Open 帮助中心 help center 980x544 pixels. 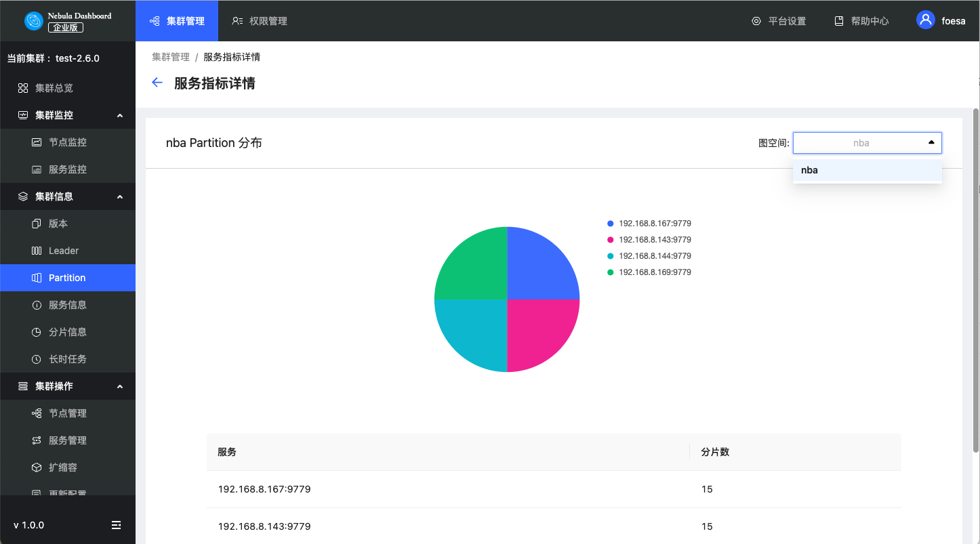861,21
